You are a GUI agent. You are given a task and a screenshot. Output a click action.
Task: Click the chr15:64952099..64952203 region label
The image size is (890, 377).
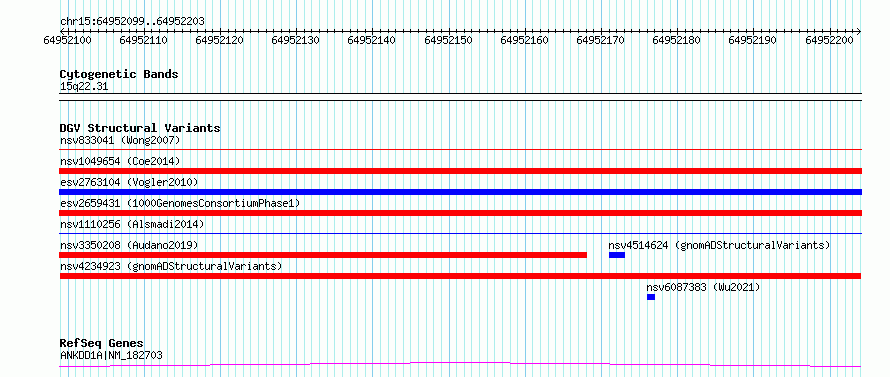point(132,22)
